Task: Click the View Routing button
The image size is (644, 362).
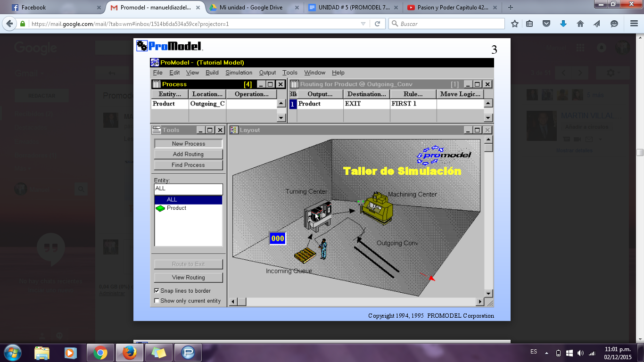Action: click(188, 278)
